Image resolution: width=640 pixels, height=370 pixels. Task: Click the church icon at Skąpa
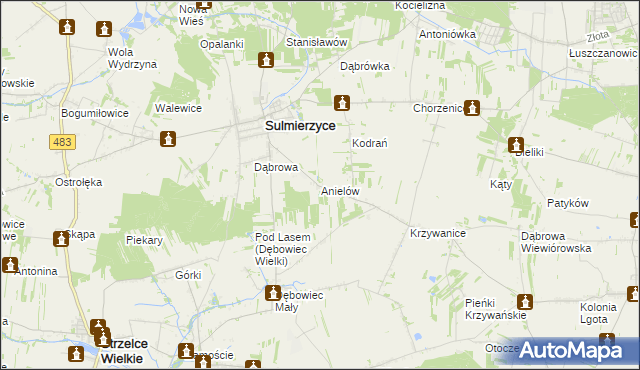pyautogui.click(x=61, y=239)
